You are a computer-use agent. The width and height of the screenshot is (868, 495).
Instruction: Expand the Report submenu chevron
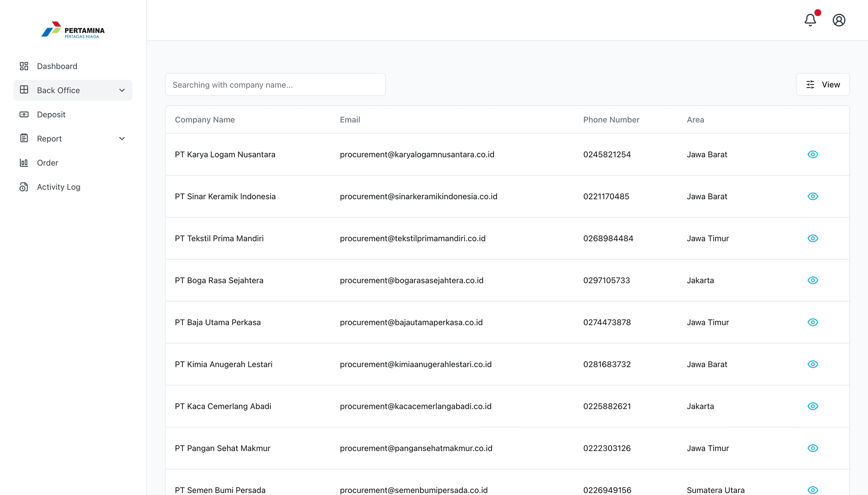(122, 139)
